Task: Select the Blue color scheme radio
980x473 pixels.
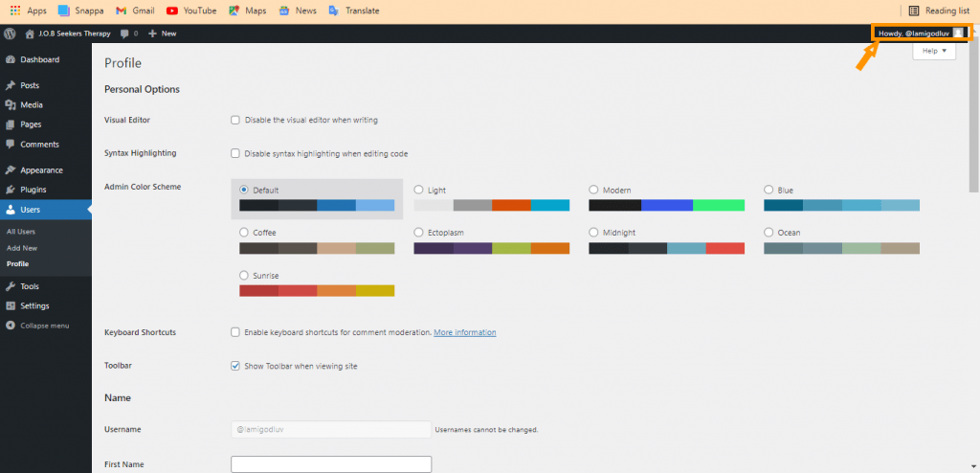Action: pyautogui.click(x=768, y=190)
